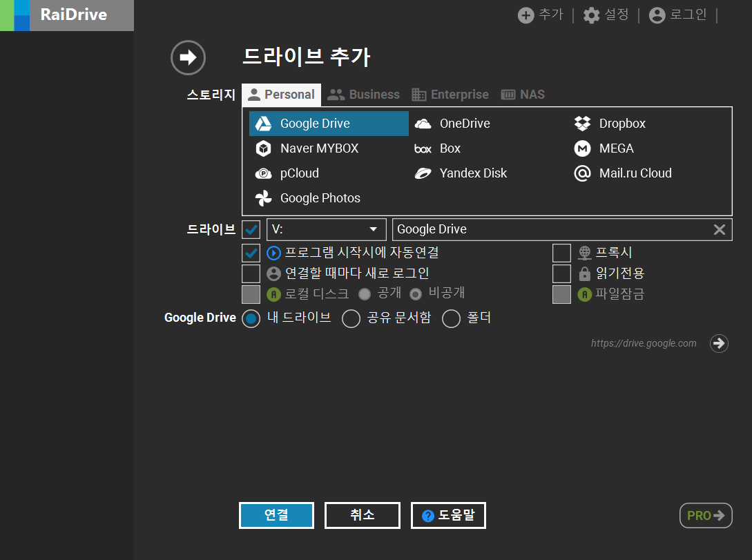
Task: Switch to the NAS storage tab
Action: [x=523, y=95]
